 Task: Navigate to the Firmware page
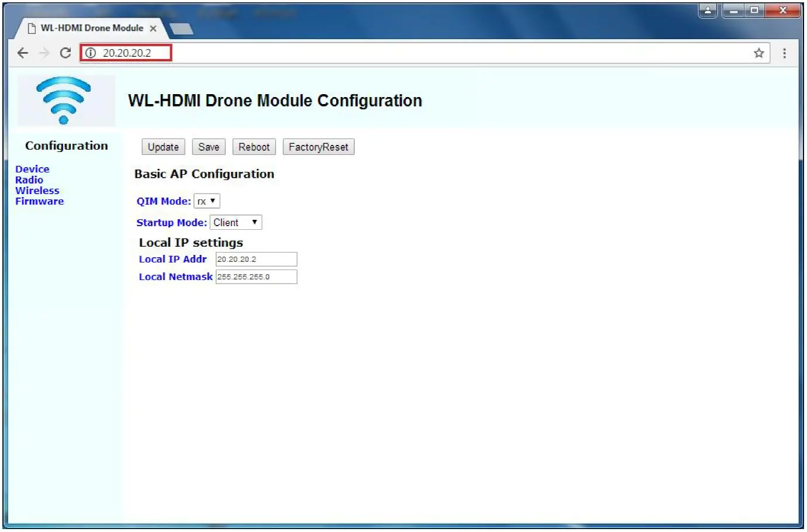[x=39, y=201]
